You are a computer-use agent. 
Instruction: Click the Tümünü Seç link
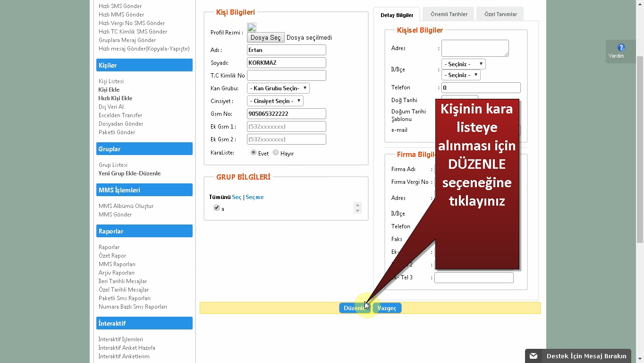click(x=237, y=197)
